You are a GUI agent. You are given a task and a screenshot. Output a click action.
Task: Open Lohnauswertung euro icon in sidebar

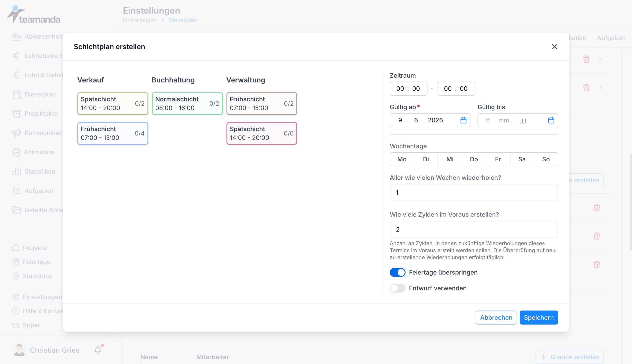coord(16,56)
